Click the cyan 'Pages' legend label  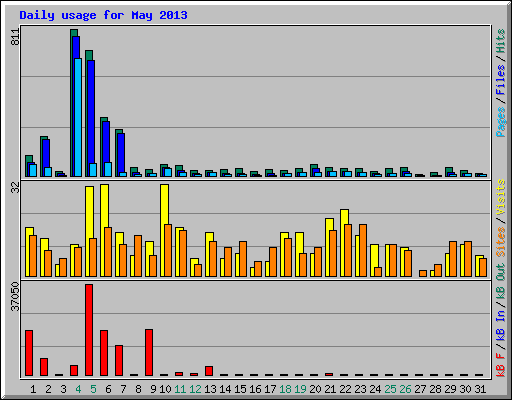pyautogui.click(x=500, y=122)
